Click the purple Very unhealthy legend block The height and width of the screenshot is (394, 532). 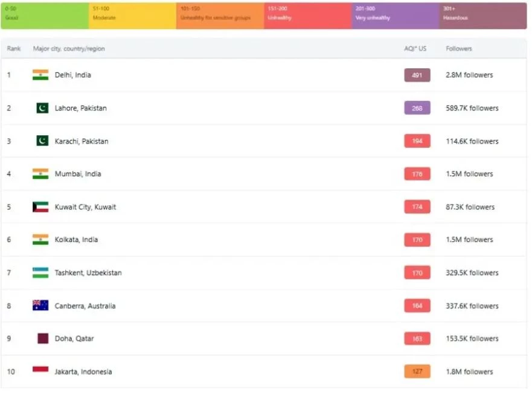395,15
